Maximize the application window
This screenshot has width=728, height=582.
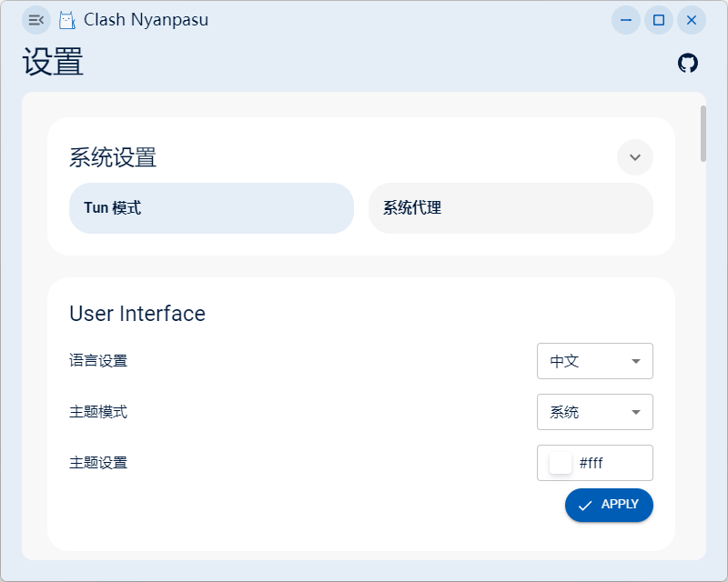click(x=659, y=20)
